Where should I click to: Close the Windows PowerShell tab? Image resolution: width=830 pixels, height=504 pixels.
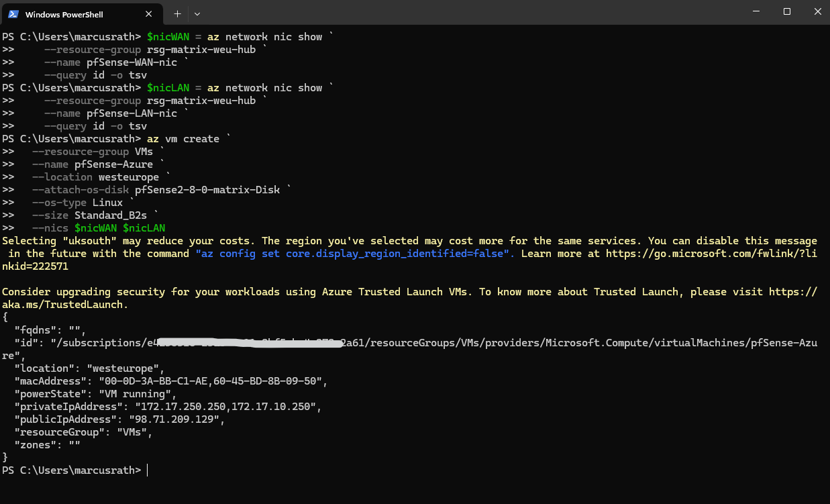pos(149,13)
